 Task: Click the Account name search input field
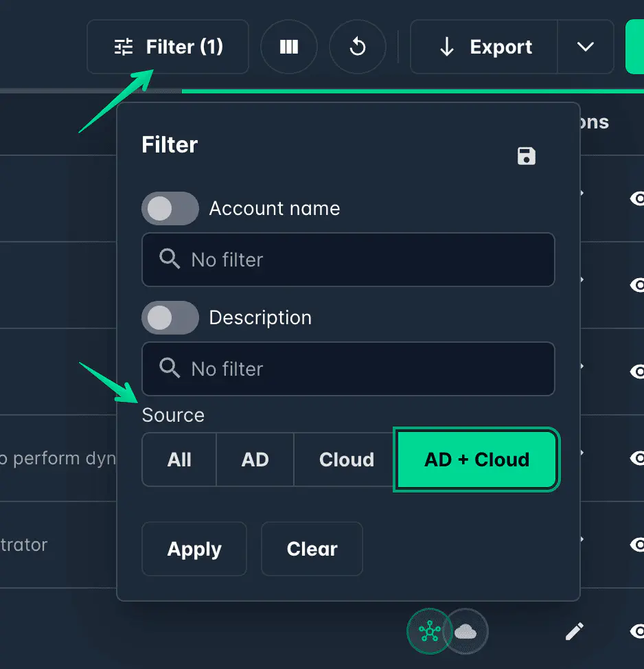click(x=348, y=260)
